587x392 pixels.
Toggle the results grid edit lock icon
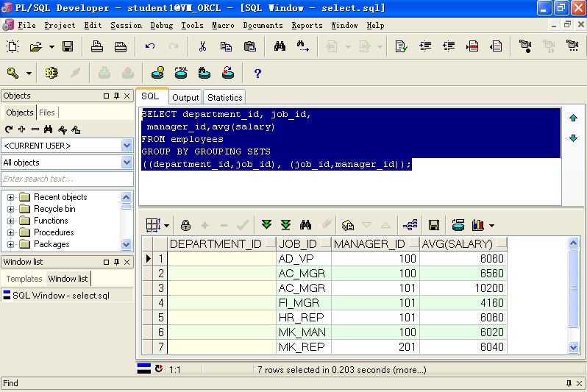pyautogui.click(x=186, y=225)
